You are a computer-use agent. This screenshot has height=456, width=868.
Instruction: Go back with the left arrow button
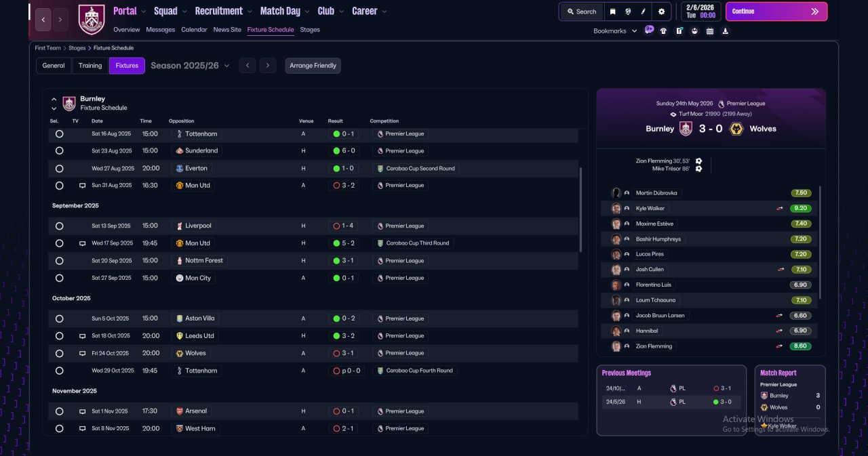coord(43,20)
